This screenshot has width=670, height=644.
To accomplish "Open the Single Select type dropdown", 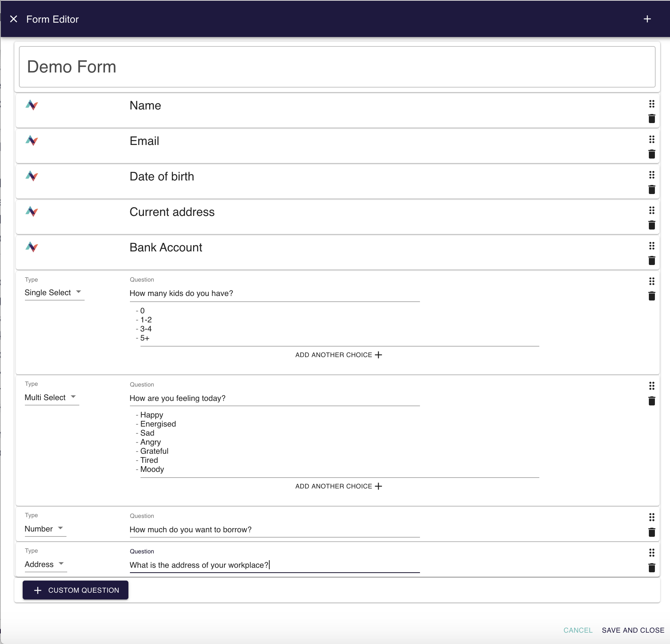I will (x=53, y=293).
